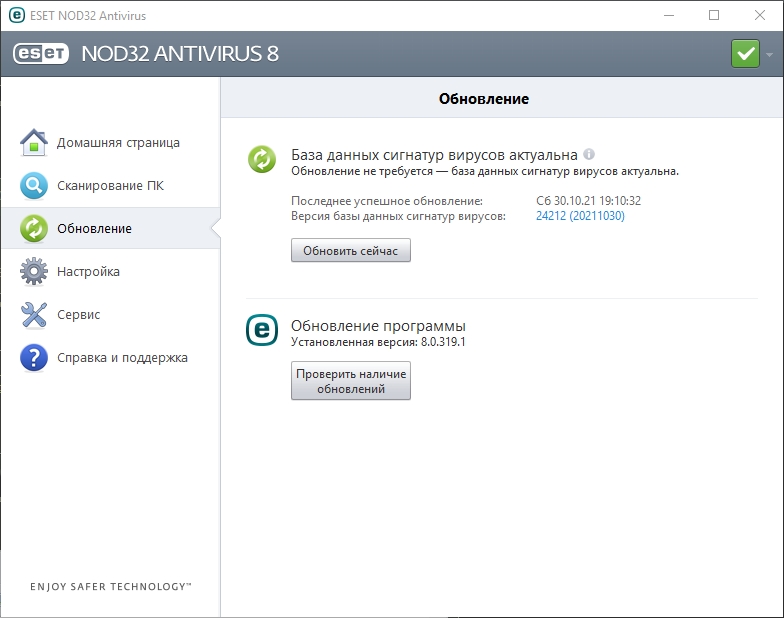Click the green checkmark protection status icon

[745, 54]
